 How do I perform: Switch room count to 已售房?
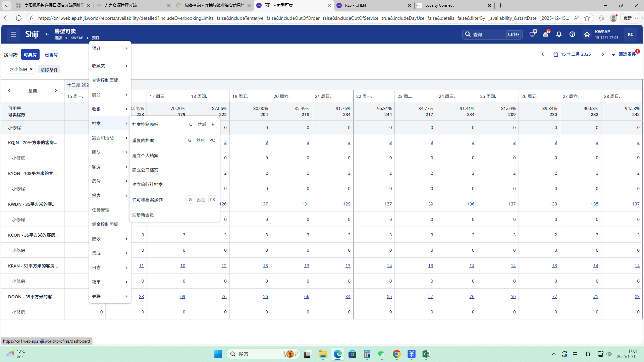(x=51, y=55)
